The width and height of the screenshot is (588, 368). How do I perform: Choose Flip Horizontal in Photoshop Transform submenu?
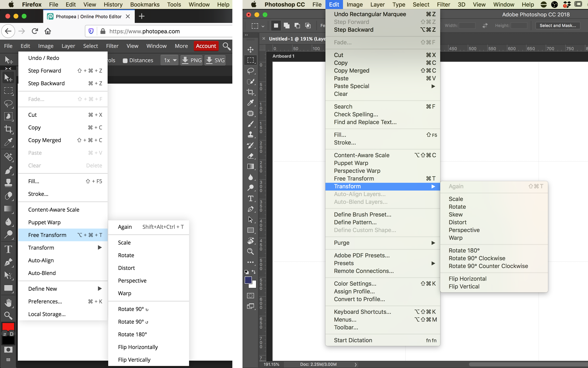click(494, 279)
